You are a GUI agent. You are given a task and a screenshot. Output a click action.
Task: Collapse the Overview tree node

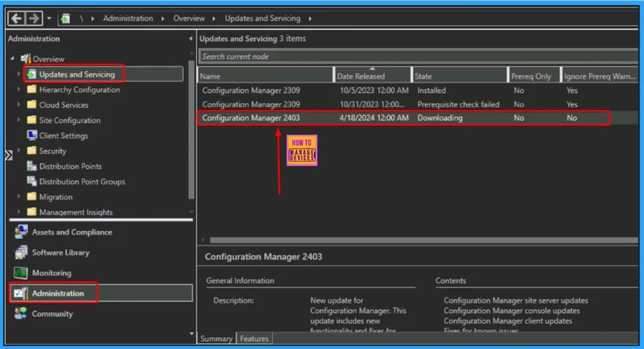pos(12,58)
